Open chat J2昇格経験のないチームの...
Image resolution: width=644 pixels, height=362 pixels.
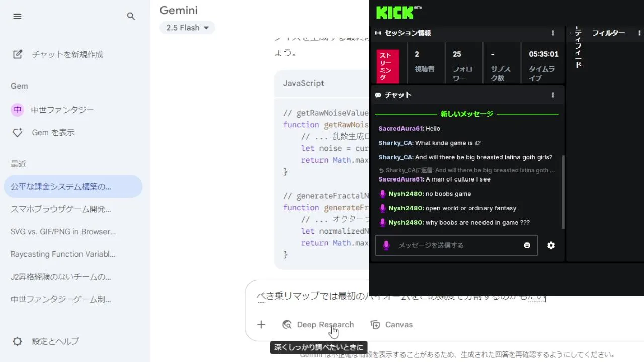[x=61, y=277]
